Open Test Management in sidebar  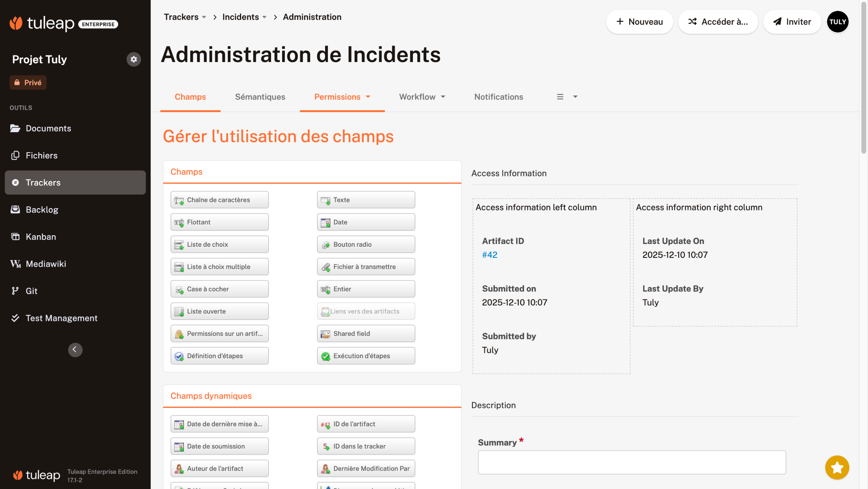(x=61, y=318)
